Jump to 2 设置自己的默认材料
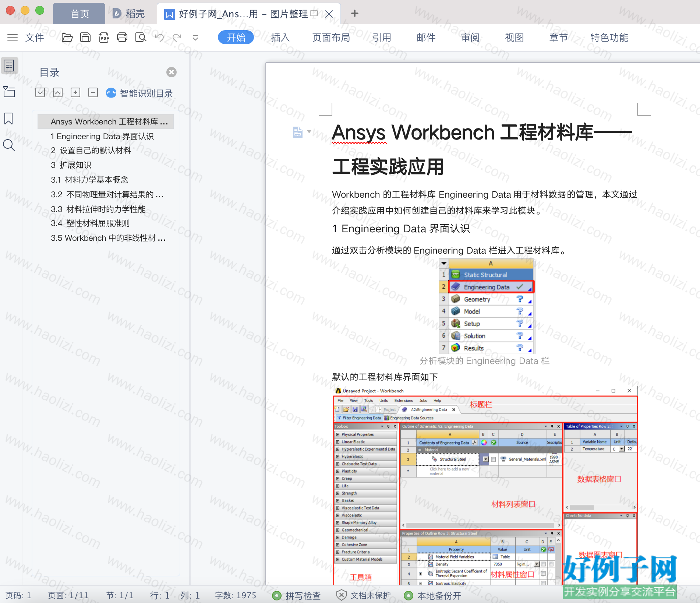The width and height of the screenshot is (700, 603). pyautogui.click(x=91, y=150)
